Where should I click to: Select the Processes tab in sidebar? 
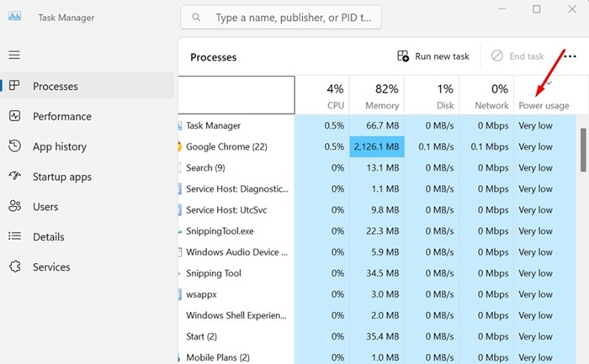[x=56, y=86]
